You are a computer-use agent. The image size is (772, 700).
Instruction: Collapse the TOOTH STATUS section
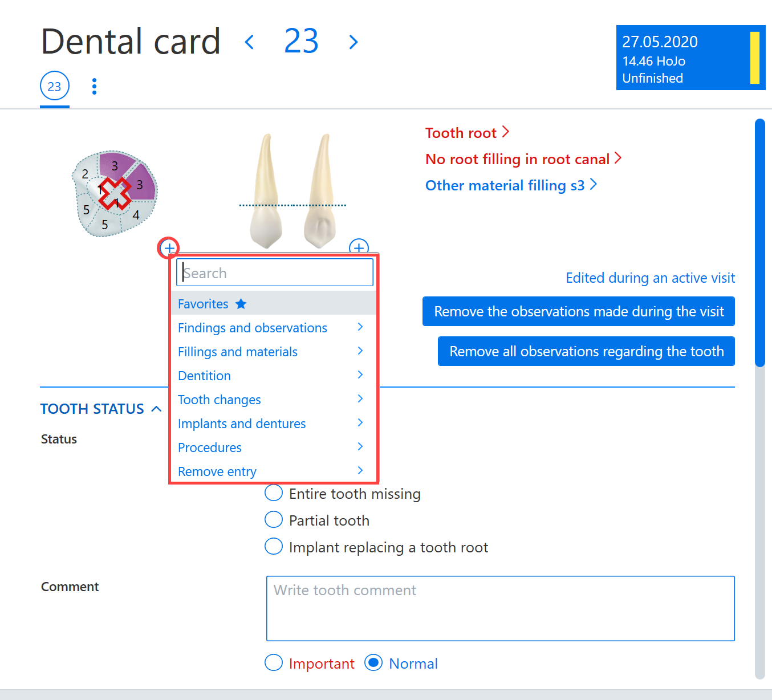coord(157,409)
